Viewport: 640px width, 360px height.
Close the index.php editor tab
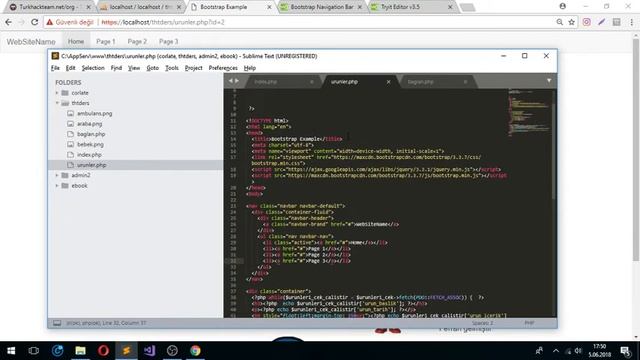pos(312,82)
